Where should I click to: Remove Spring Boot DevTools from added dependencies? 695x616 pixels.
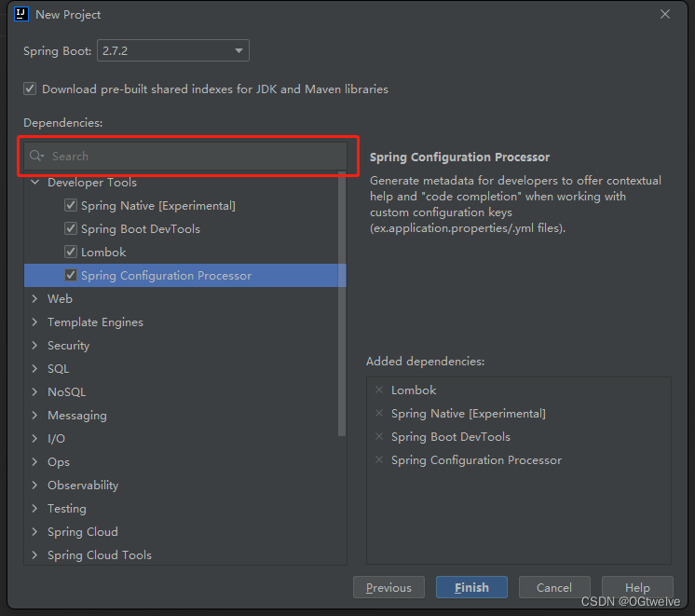point(379,436)
